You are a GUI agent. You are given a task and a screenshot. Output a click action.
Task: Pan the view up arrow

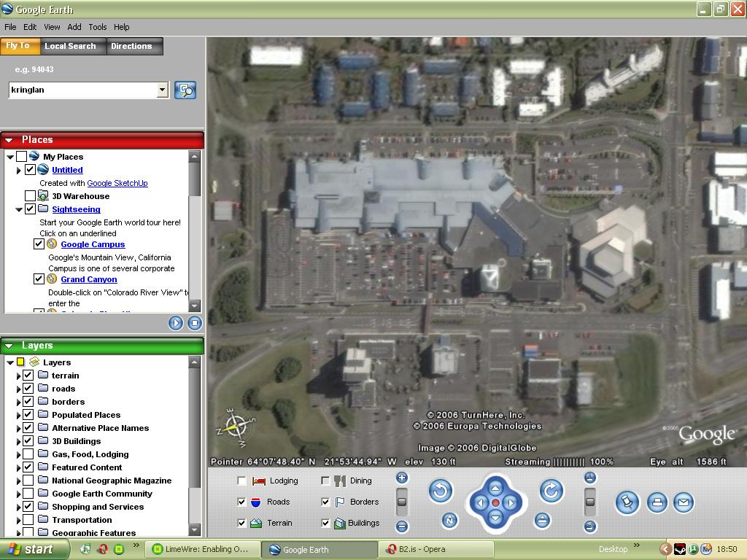(495, 488)
